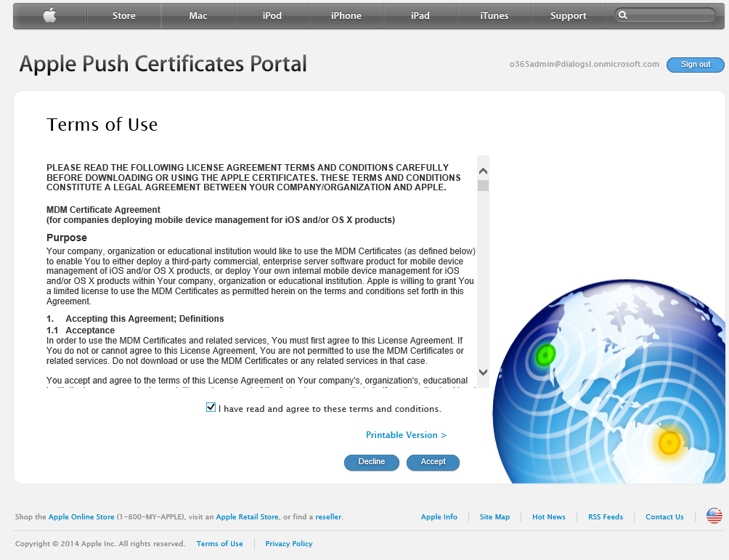Click the globe illustration

pyautogui.click(x=609, y=381)
